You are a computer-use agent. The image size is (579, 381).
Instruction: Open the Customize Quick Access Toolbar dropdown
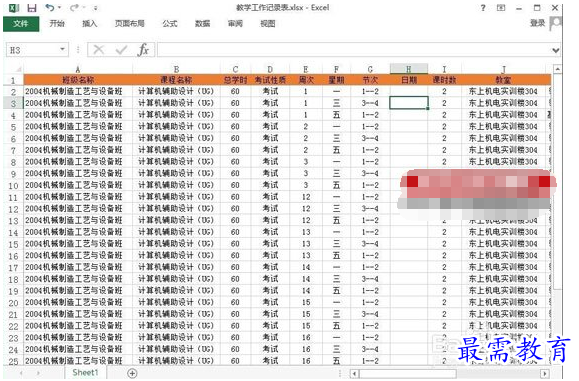[x=95, y=8]
